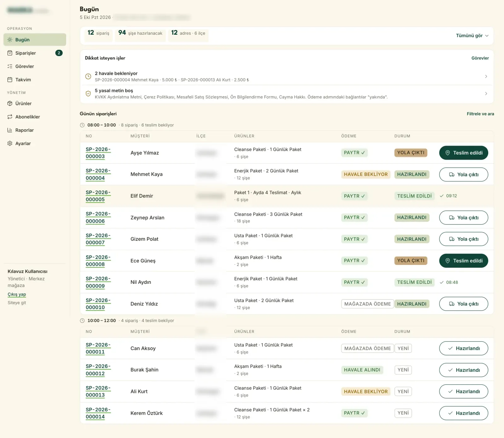Open the Görevler checklist icon
Viewport: 504px width, 438px height.
[x=10, y=66]
